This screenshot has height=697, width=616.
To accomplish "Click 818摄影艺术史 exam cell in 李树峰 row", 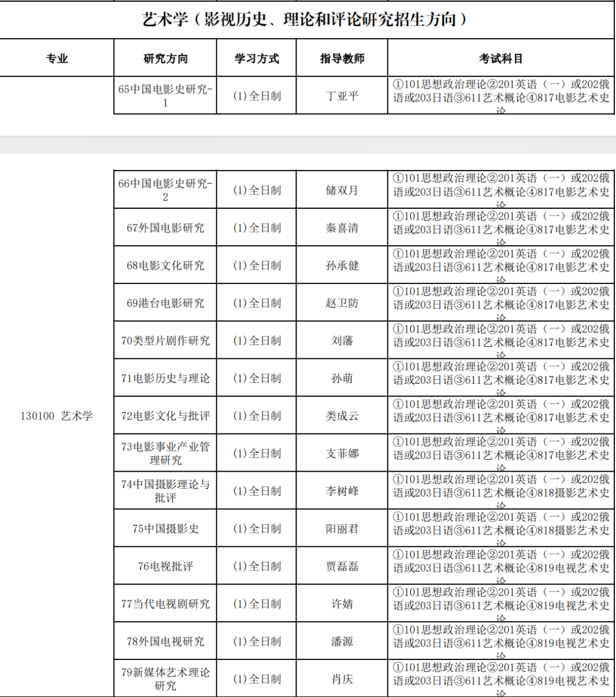I will tap(501, 491).
